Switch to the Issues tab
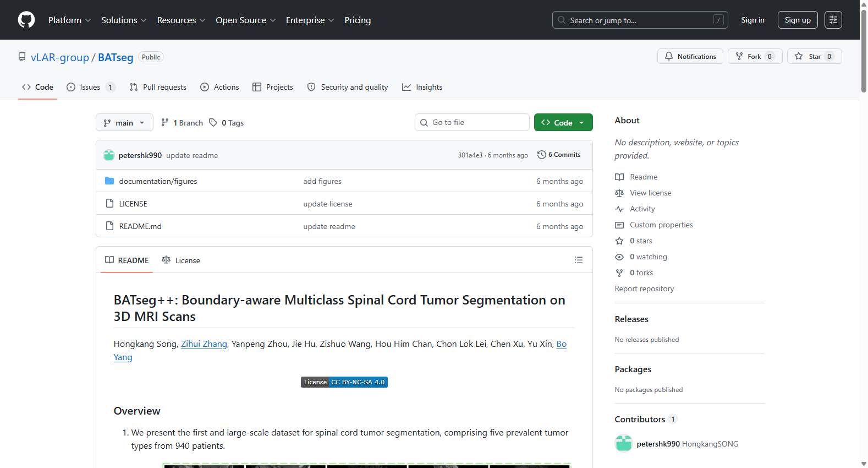This screenshot has width=868, height=468. click(91, 87)
